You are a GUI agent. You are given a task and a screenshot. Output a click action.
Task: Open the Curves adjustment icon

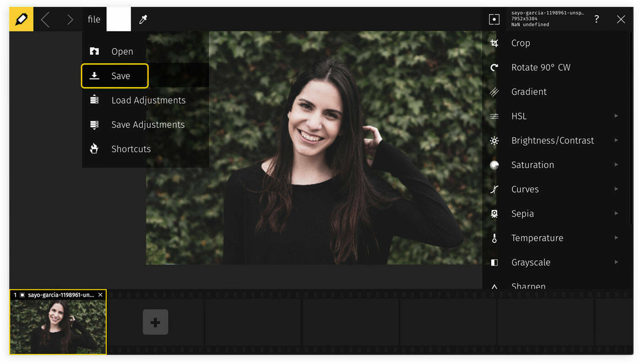[494, 189]
